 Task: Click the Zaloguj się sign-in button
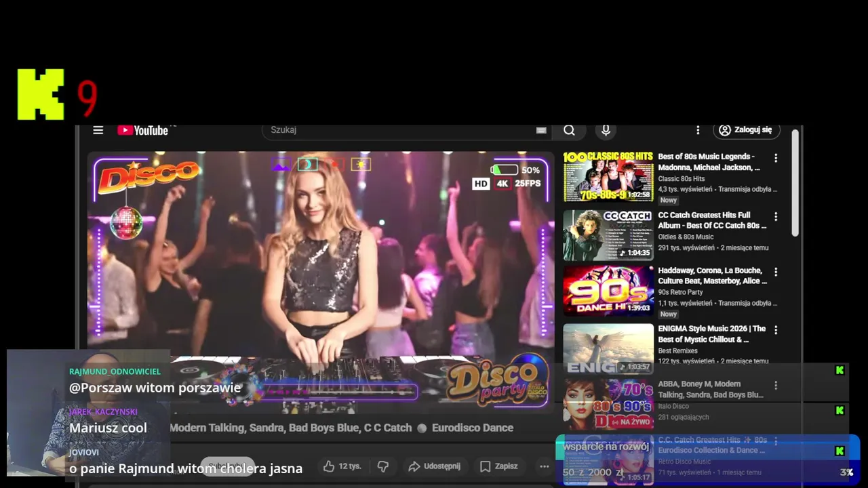click(x=746, y=130)
